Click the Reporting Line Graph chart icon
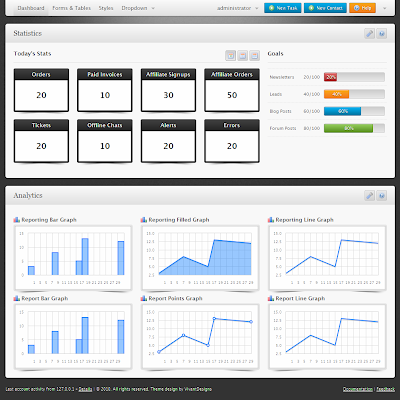 [271, 220]
